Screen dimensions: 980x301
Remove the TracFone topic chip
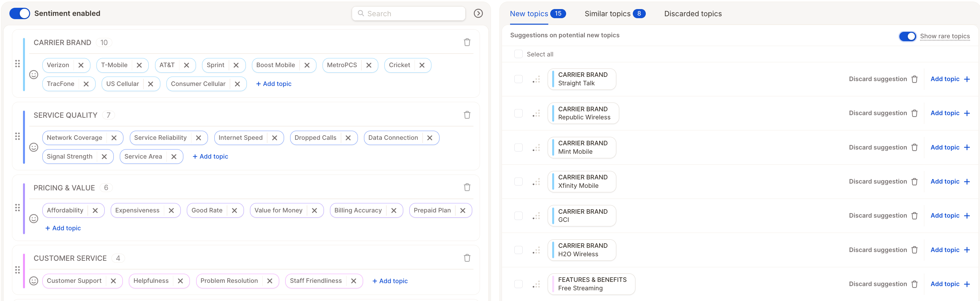coord(86,84)
